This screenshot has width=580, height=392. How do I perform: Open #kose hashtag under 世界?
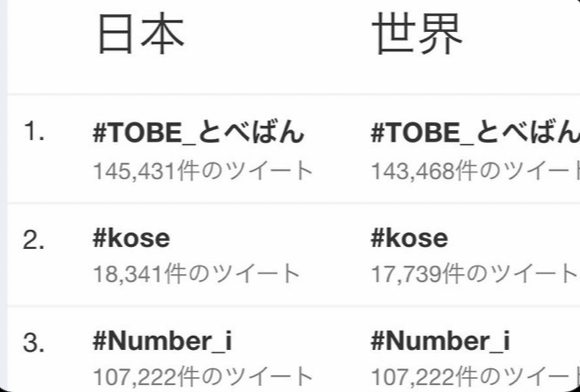click(409, 238)
